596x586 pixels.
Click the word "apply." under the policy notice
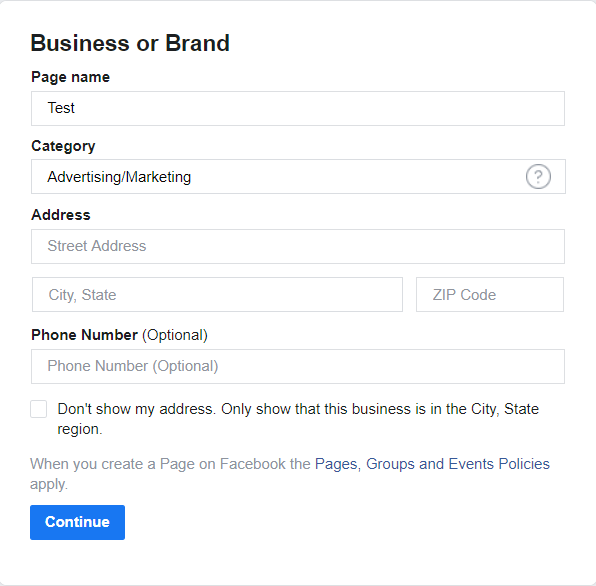coord(49,485)
